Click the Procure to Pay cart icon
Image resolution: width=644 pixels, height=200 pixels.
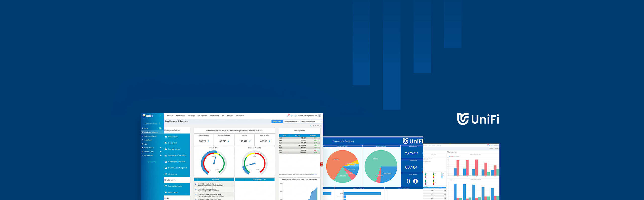(166, 137)
